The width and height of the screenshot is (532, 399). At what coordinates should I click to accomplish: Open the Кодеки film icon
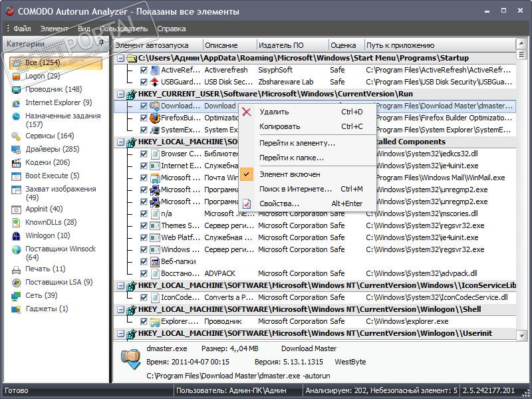[x=16, y=163]
